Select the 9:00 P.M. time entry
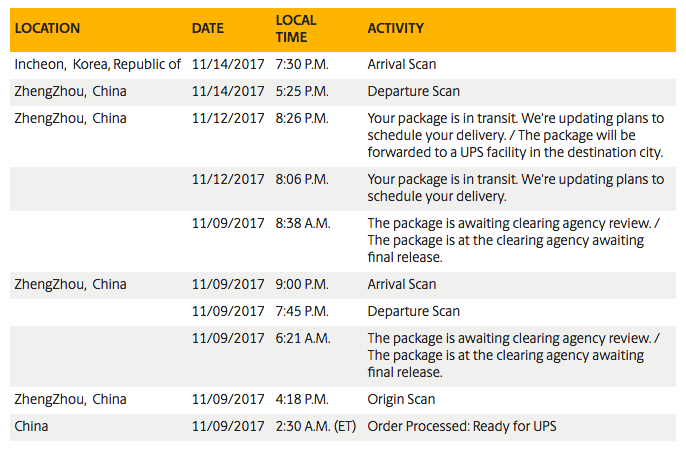Viewport: 686px width, 453px height. [302, 284]
